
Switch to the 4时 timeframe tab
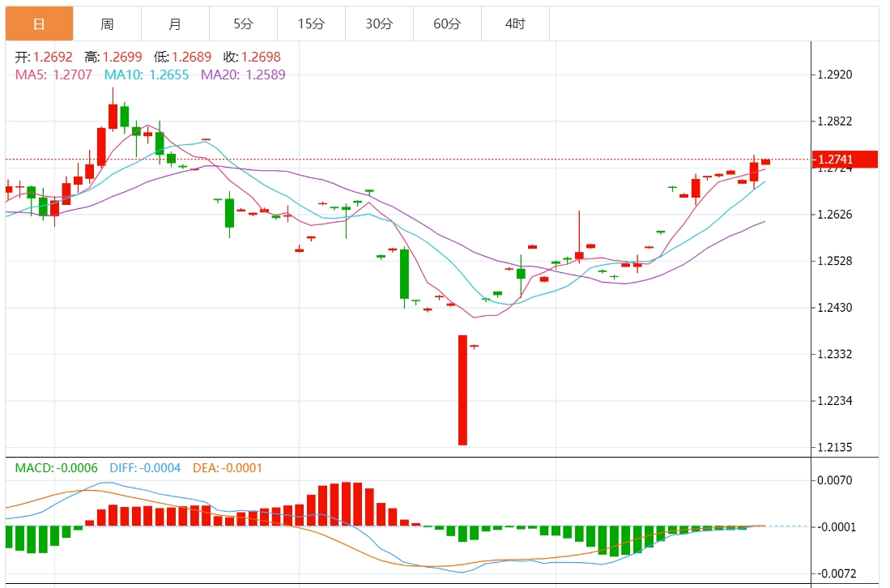[515, 23]
